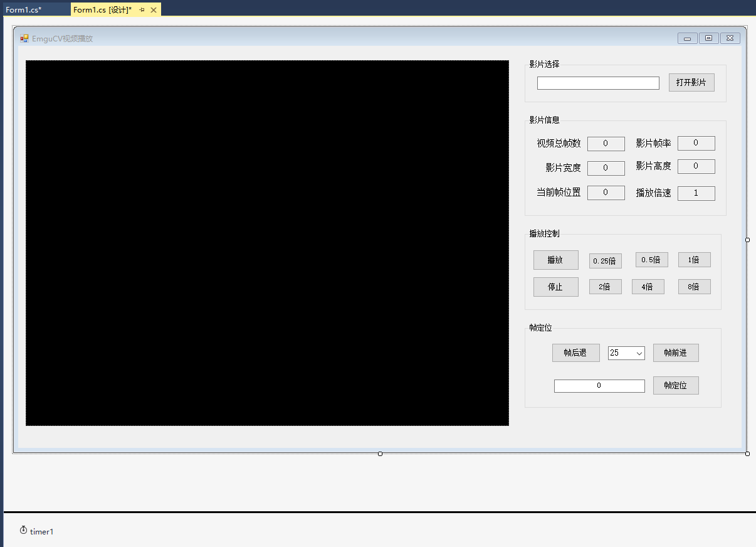Choose the 1倍 speed button
Viewport: 756px width, 547px height.
tap(695, 260)
